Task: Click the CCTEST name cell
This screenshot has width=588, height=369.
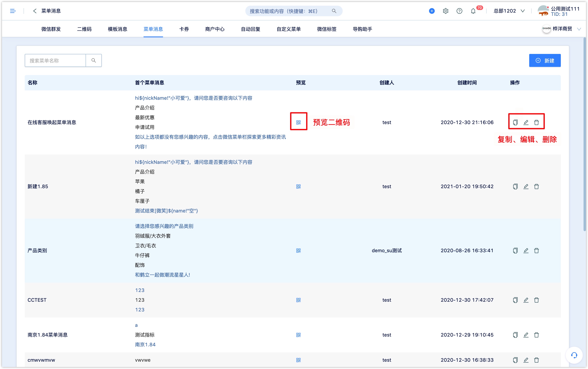Action: (37, 300)
